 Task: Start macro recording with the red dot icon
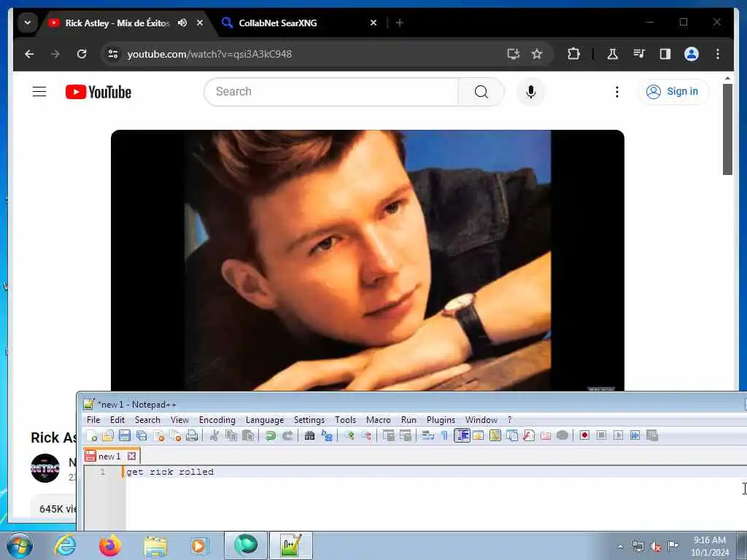(584, 435)
